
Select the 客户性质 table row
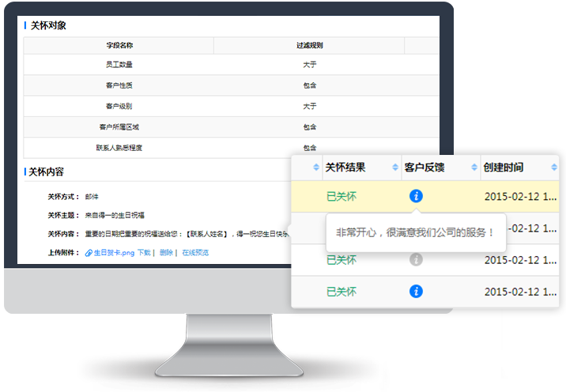tap(119, 85)
